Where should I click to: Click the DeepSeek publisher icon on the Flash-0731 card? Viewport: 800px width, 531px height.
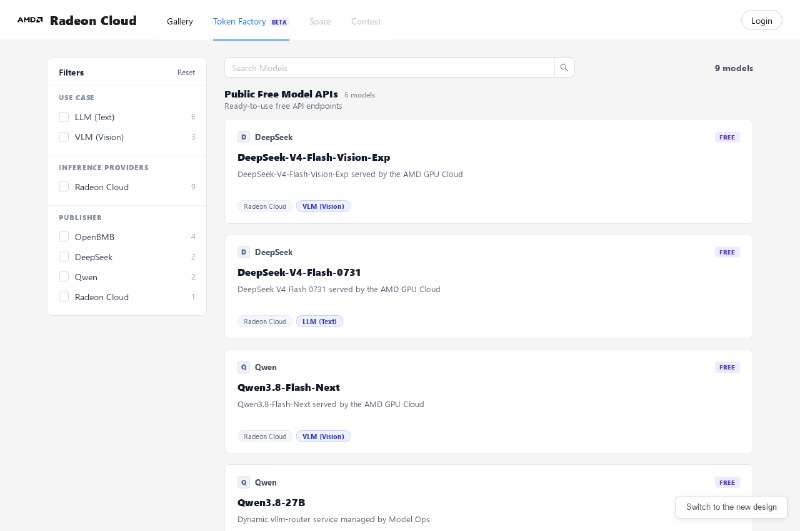(x=243, y=252)
